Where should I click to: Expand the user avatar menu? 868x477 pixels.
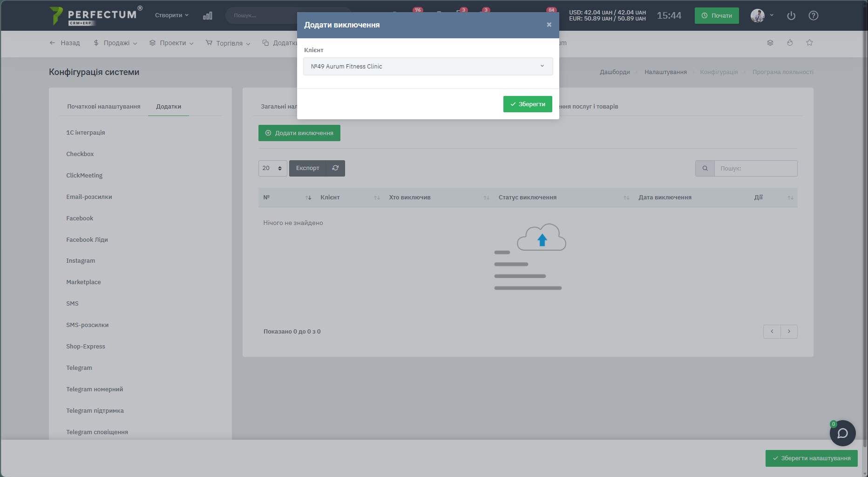(762, 15)
